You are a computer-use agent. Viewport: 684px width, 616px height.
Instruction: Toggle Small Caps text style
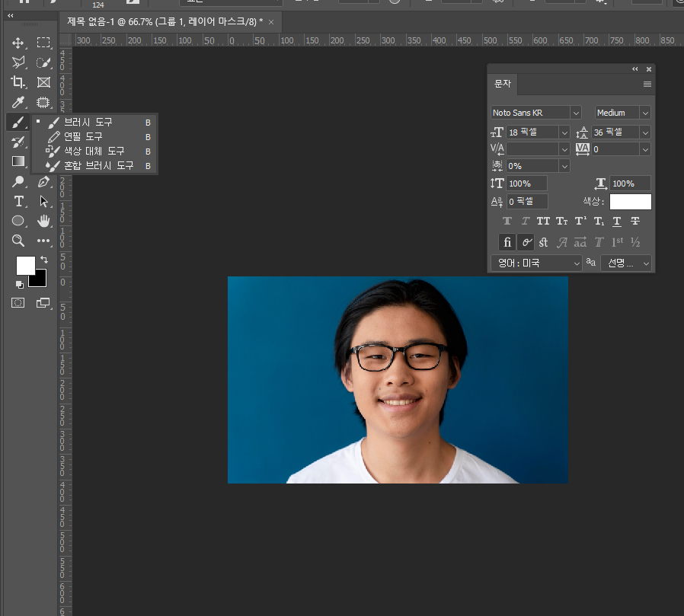click(x=562, y=222)
